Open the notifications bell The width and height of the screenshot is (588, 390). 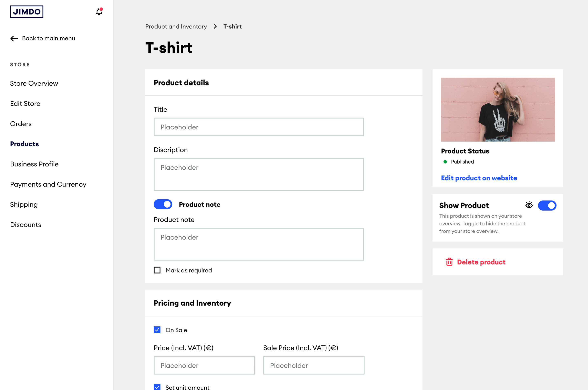point(99,11)
